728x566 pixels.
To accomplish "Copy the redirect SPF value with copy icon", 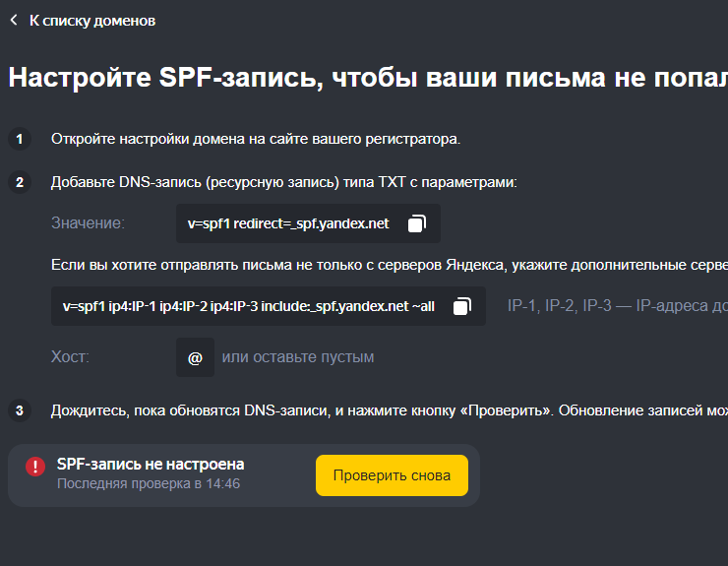I will click(x=416, y=223).
